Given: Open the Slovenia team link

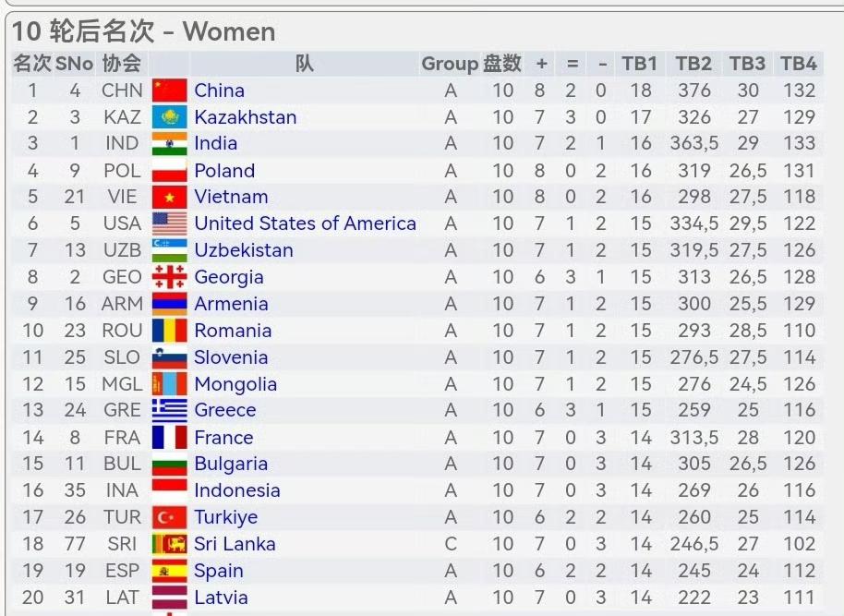Looking at the screenshot, I should click(x=231, y=357).
